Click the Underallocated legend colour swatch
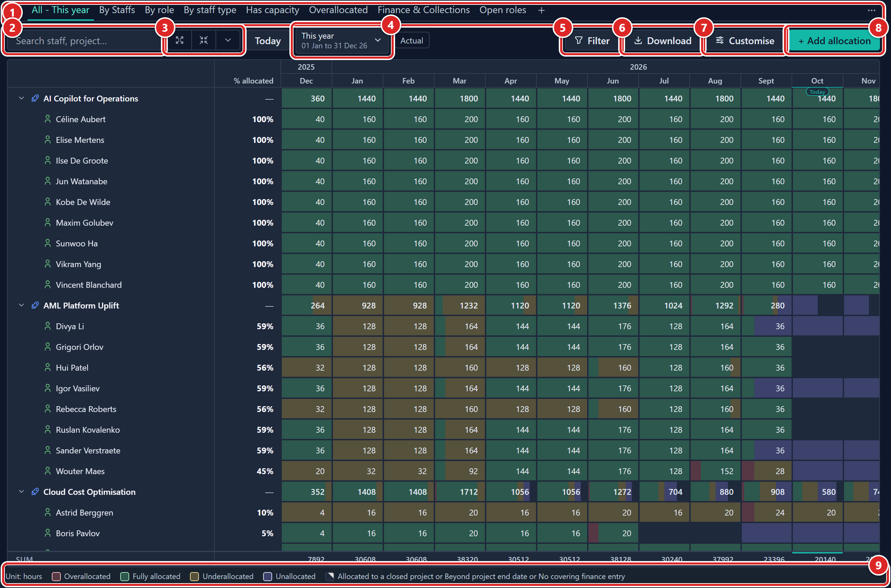 click(194, 576)
